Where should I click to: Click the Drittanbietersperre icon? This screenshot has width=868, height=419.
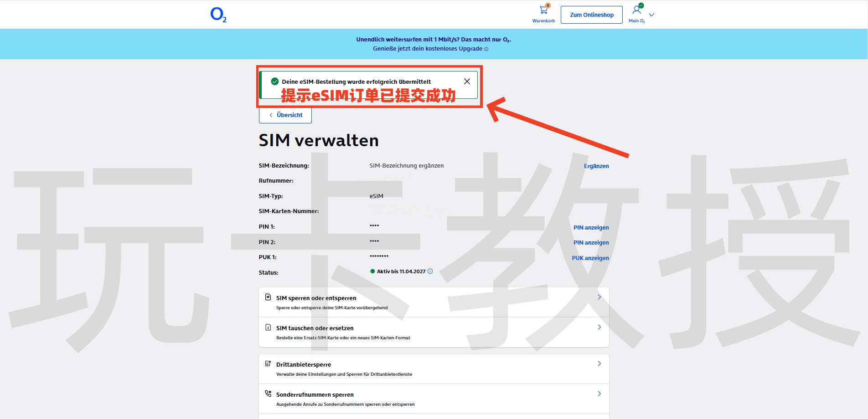click(268, 363)
